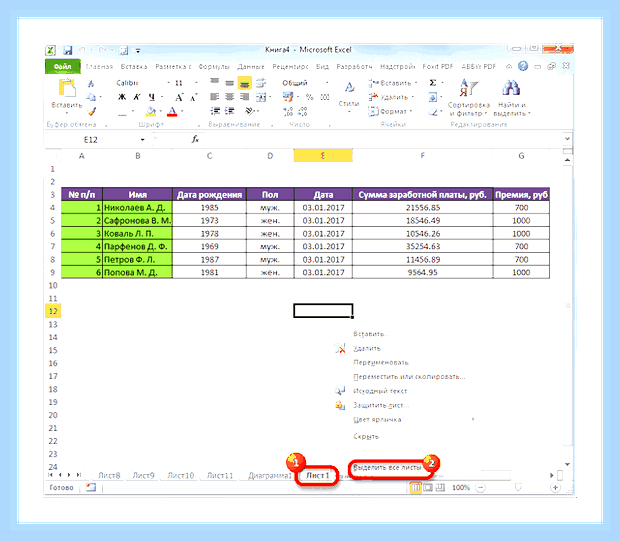Click the insert function fx icon
620x541 pixels.
[195, 139]
